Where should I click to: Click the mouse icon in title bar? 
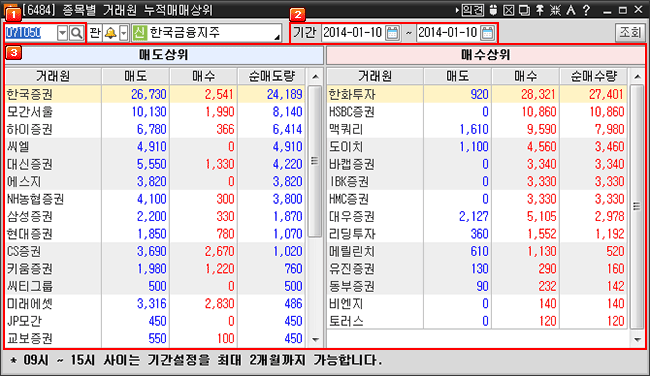493,10
